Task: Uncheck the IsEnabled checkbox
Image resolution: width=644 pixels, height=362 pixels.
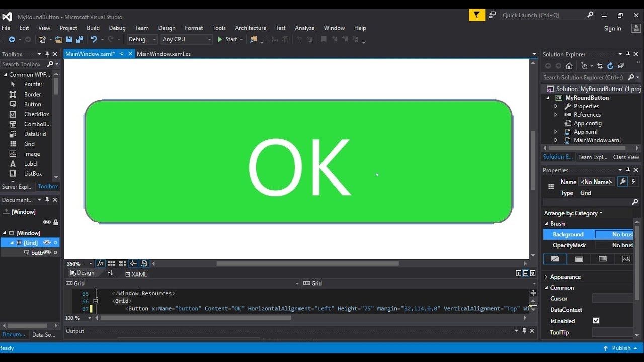Action: [596, 321]
